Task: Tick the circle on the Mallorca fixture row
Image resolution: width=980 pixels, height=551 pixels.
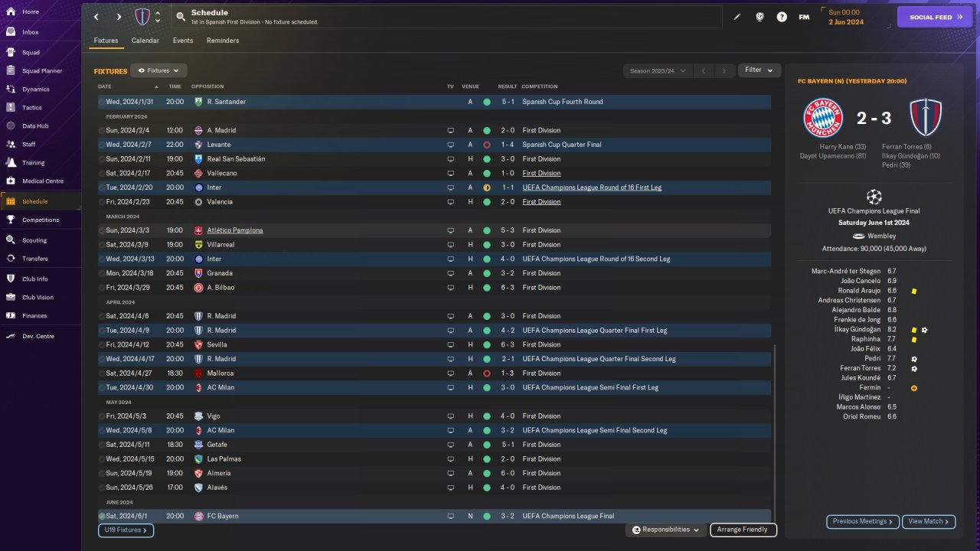Action: (103, 373)
